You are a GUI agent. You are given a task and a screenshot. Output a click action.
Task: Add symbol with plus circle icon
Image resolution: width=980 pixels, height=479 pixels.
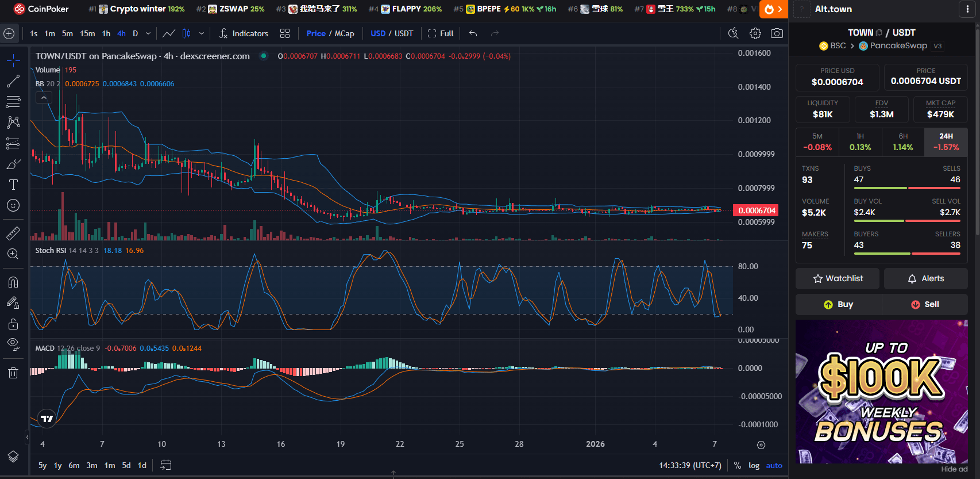click(9, 33)
